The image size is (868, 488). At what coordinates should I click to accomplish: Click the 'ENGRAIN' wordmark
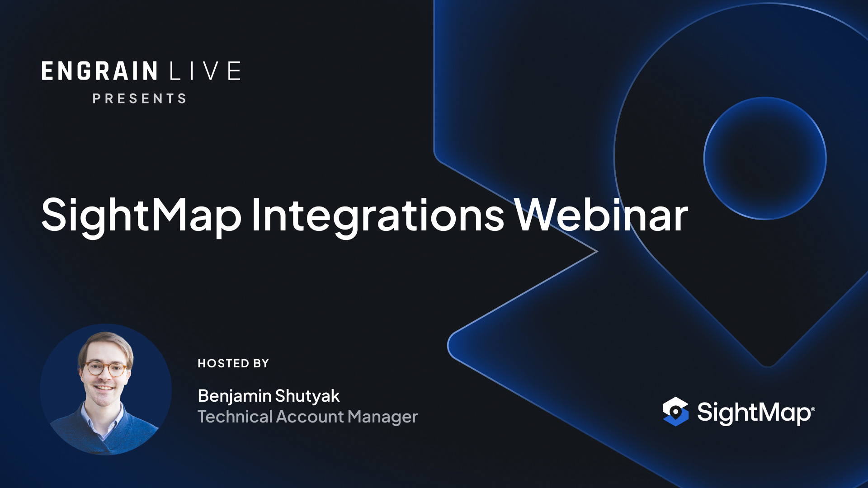[x=100, y=71]
